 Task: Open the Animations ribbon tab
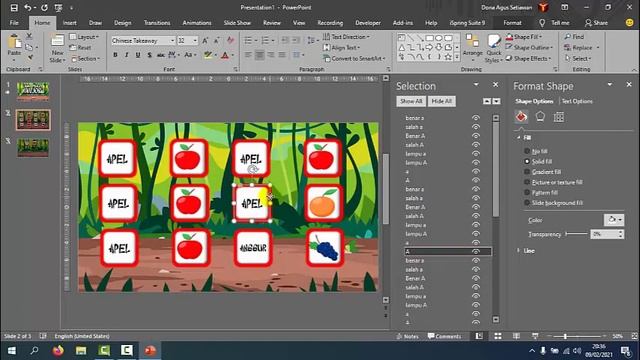click(x=197, y=23)
